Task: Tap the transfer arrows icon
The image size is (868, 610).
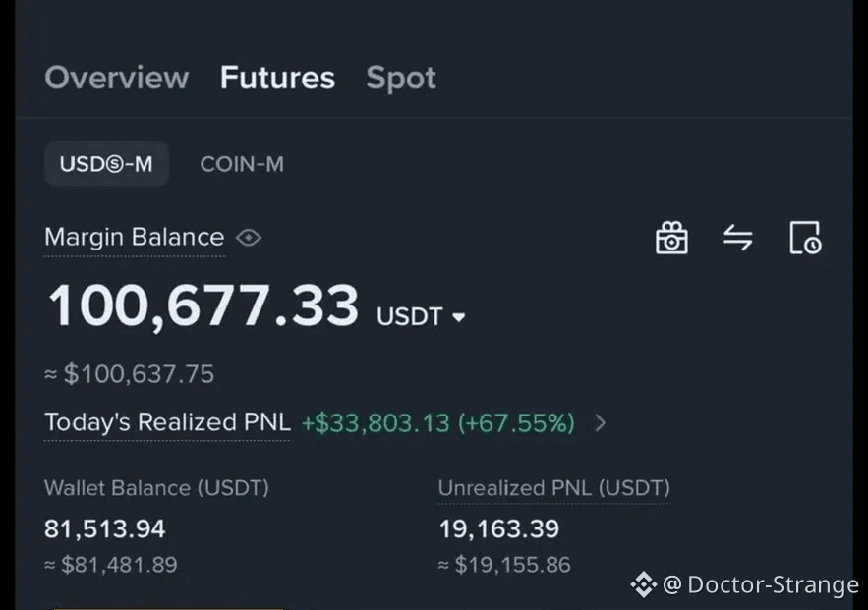Action: tap(738, 238)
